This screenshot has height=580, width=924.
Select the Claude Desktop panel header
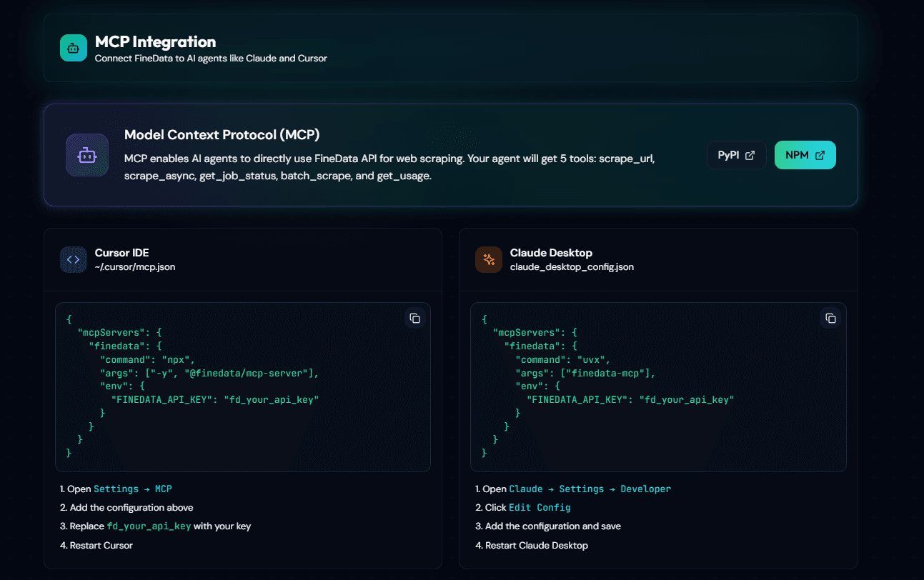pos(551,252)
